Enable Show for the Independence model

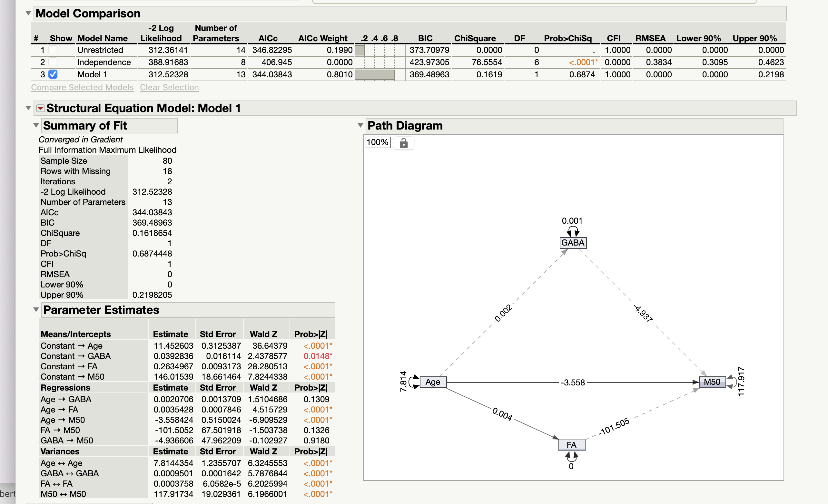(53, 62)
